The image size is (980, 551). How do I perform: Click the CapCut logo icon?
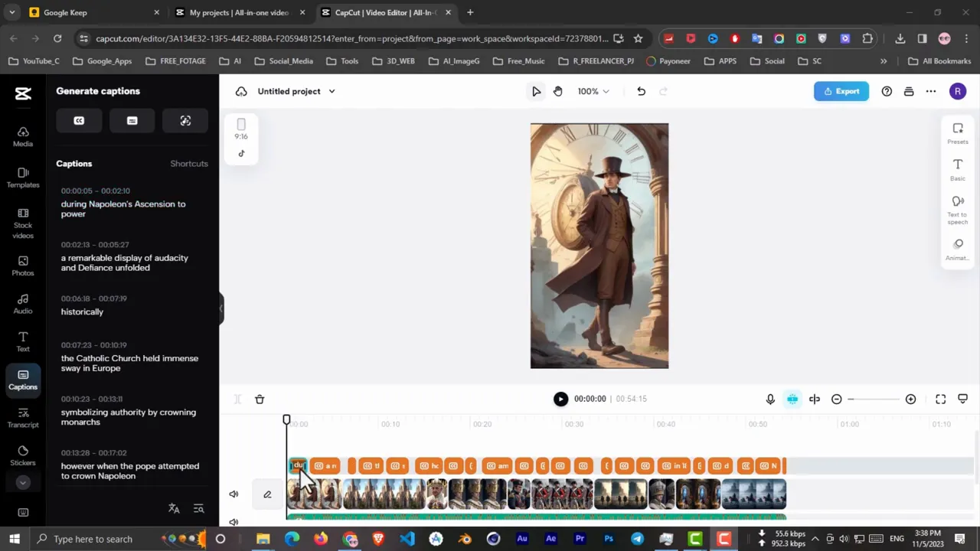(23, 93)
